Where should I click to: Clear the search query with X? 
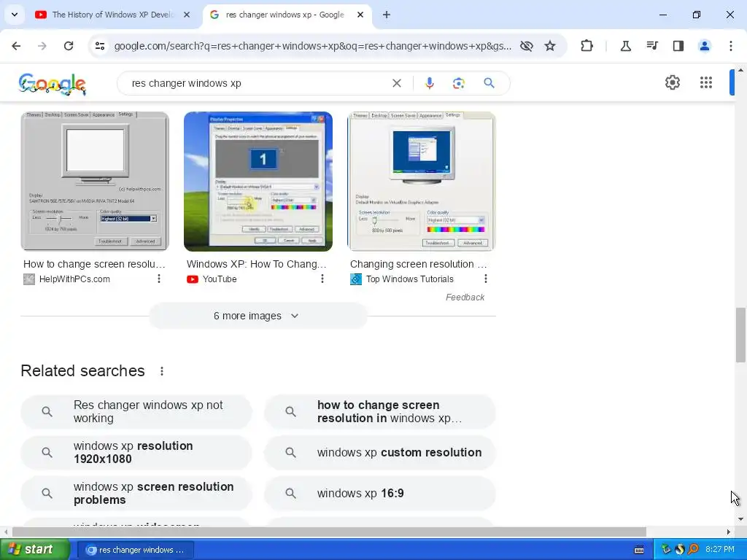click(x=396, y=83)
